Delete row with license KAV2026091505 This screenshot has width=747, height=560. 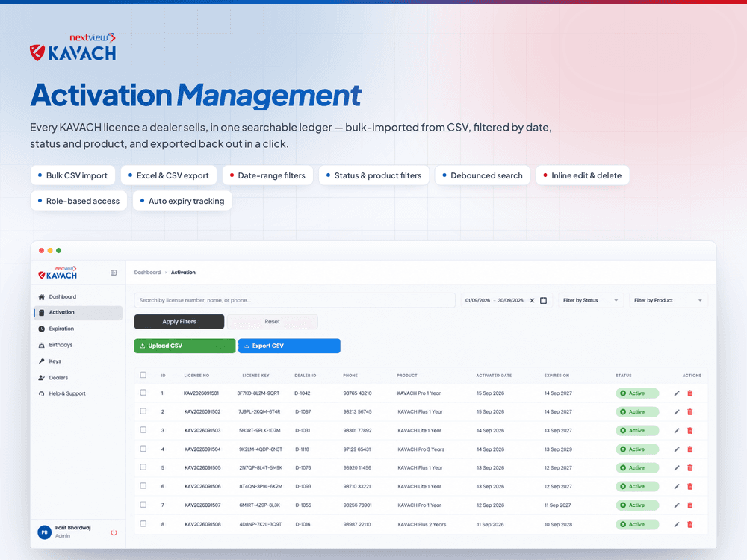[x=689, y=468]
